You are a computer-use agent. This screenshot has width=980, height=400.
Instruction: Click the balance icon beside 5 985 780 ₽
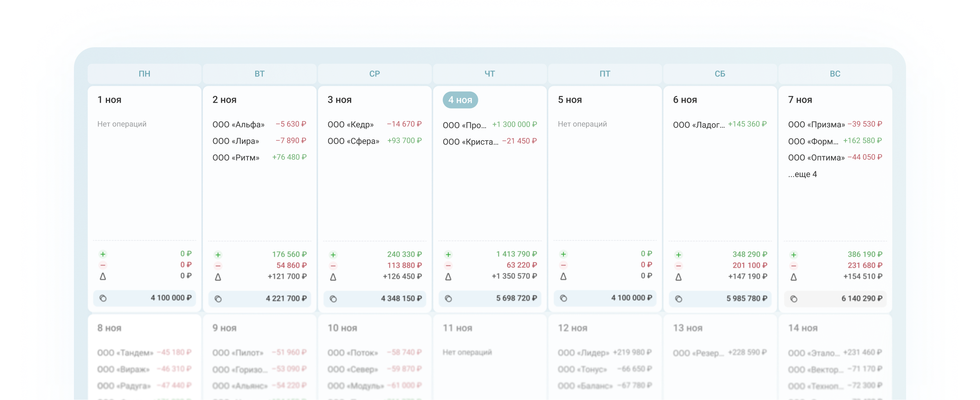click(x=679, y=299)
